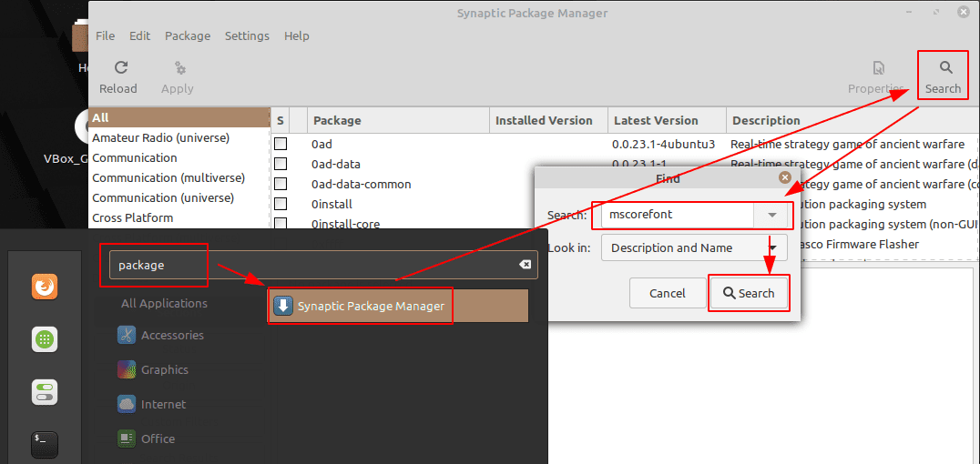The height and width of the screenshot is (464, 980).
Task: Select the 0install package name
Action: 332,204
